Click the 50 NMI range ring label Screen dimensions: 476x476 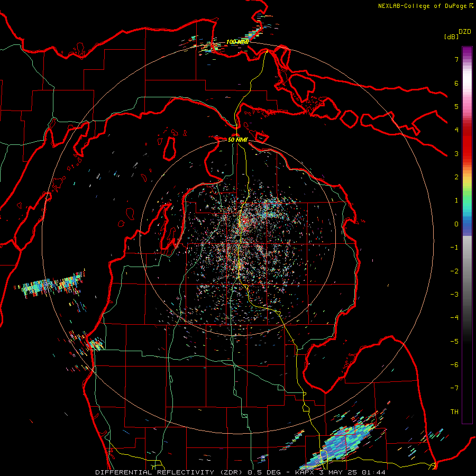(237, 140)
